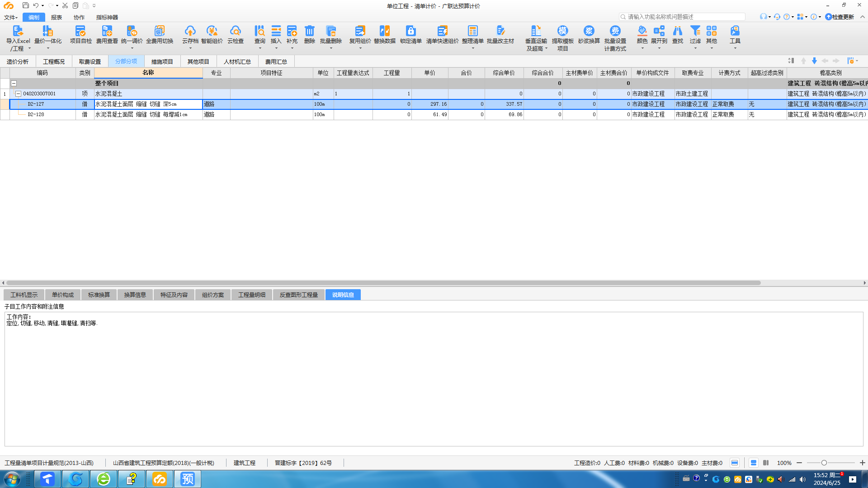Screen dimensions: 868x488
Task: Open the 指标神器 ribbon tab
Action: pos(107,17)
